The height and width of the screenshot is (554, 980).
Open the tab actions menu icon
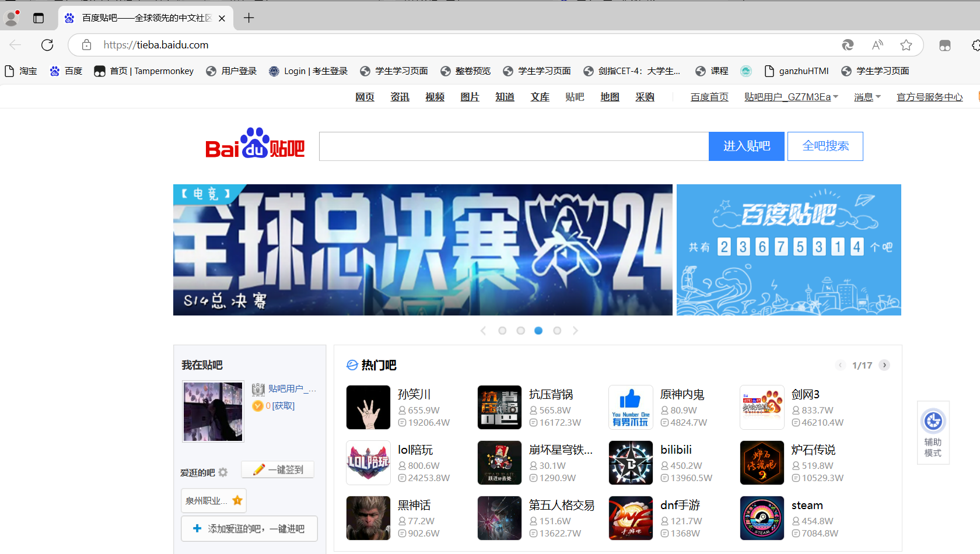point(38,18)
